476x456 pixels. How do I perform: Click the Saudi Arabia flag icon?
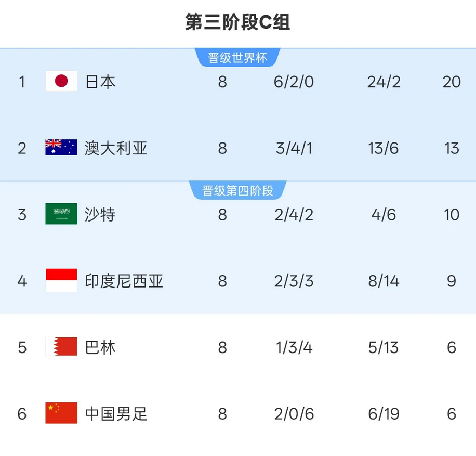pos(61,214)
